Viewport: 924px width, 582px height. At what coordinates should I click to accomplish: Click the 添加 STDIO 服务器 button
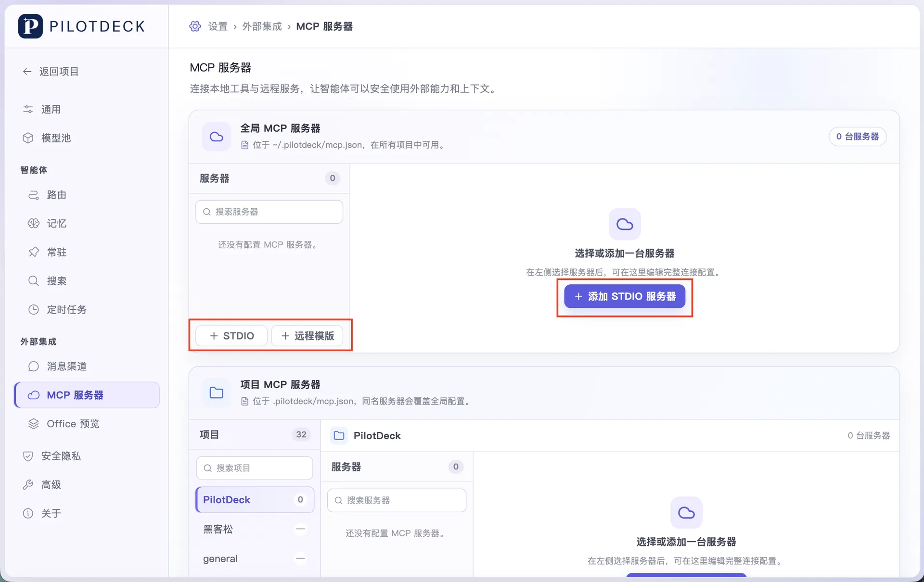pos(625,296)
